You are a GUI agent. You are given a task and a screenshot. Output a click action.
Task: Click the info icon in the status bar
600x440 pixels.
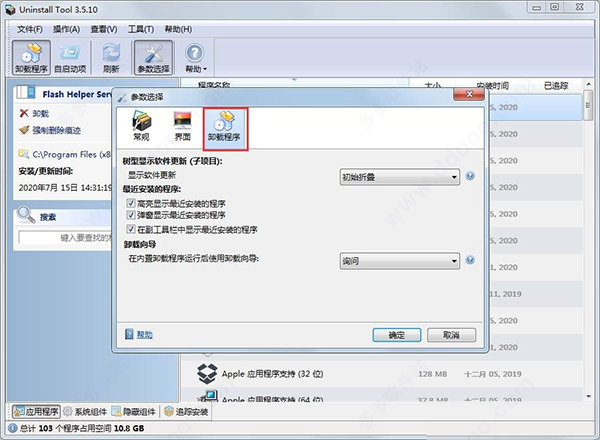[13, 428]
